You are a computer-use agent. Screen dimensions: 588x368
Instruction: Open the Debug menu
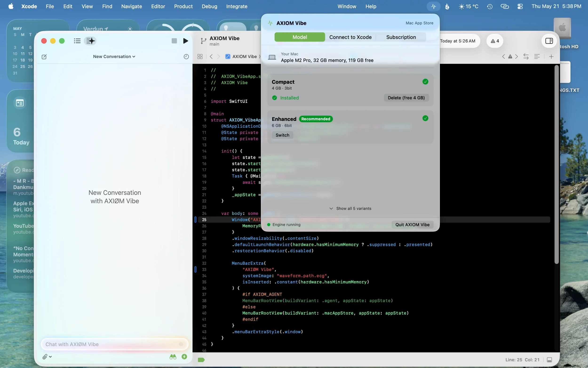[209, 6]
